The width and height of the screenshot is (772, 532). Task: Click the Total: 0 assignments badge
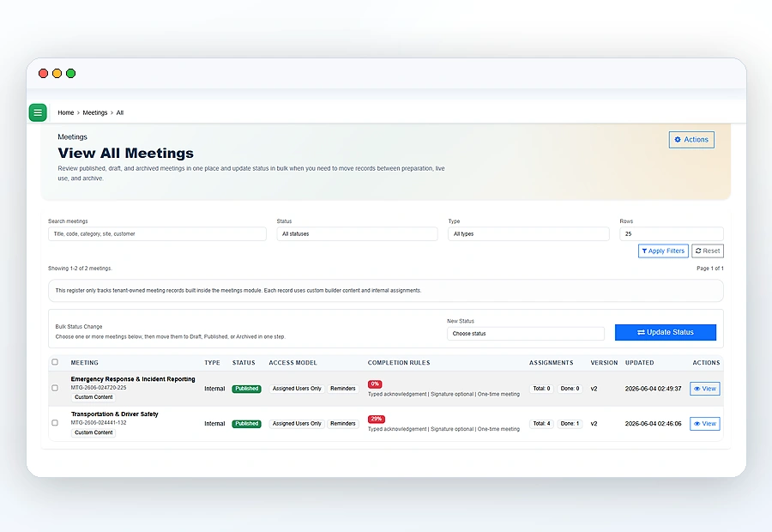tap(541, 389)
